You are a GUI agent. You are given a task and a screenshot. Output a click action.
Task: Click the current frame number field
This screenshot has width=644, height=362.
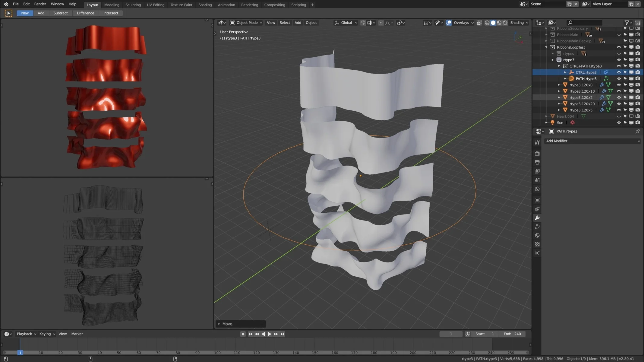click(x=451, y=334)
